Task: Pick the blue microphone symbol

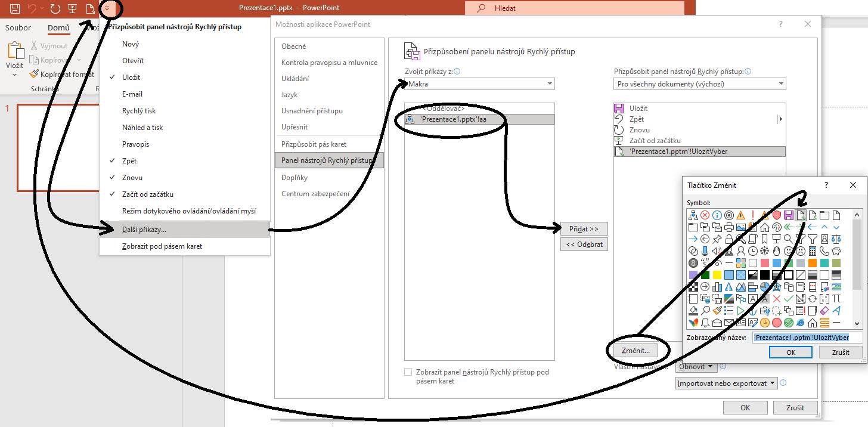Action: pyautogui.click(x=705, y=251)
